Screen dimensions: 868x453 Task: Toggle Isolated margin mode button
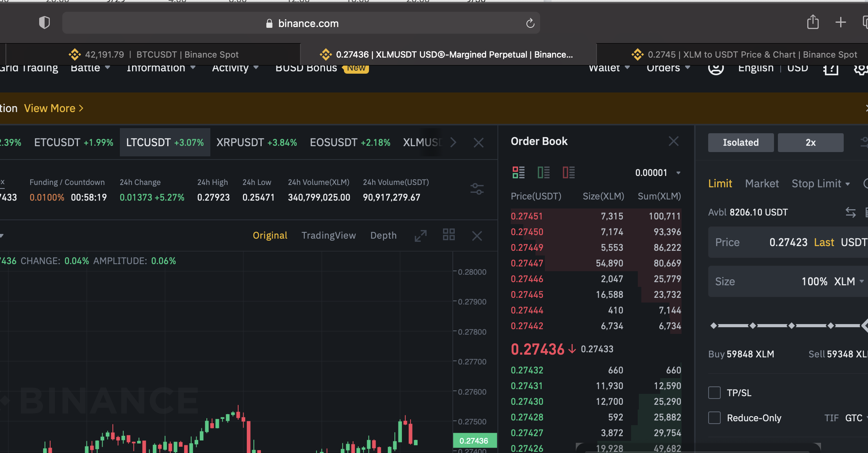coord(740,143)
